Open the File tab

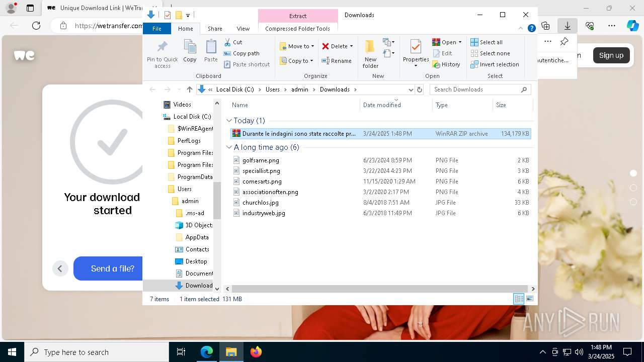(x=157, y=29)
